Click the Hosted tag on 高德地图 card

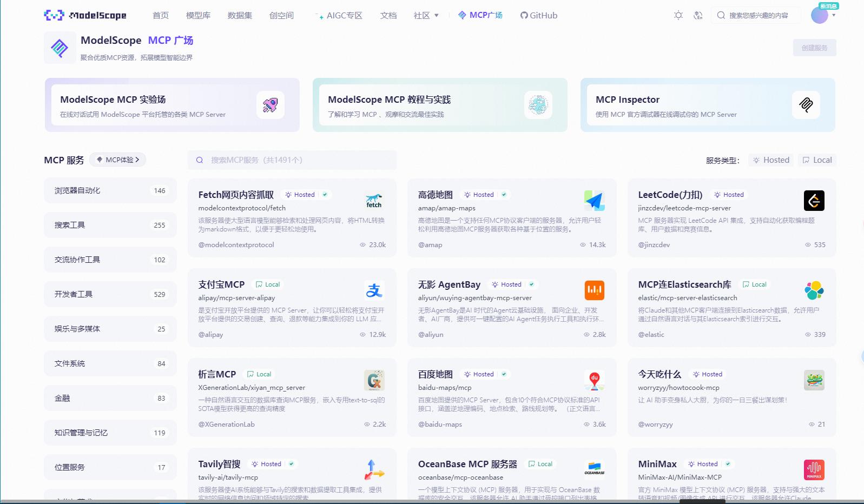pos(479,195)
